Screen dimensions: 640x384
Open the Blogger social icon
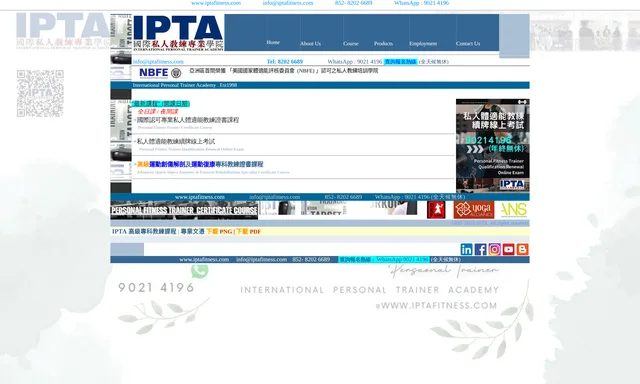pos(522,249)
